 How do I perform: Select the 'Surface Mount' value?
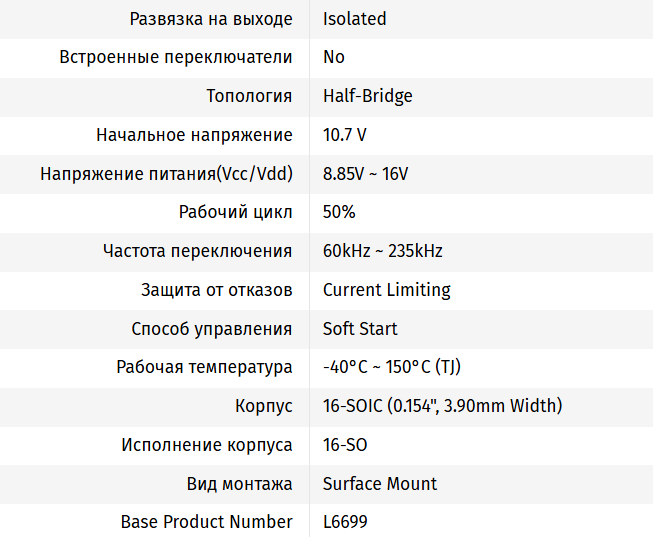tap(379, 484)
